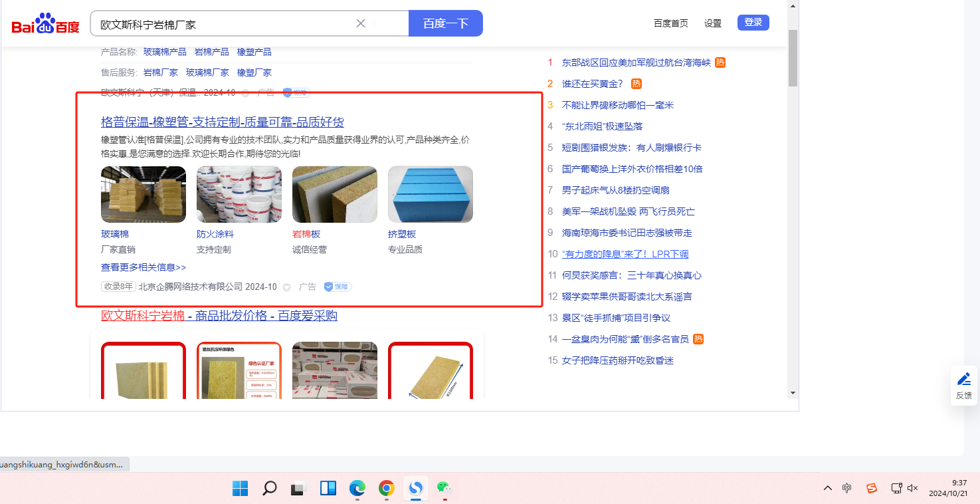Open hot search 男子起床气从8楼扔空调扇
This screenshot has height=504, width=980.
616,190
